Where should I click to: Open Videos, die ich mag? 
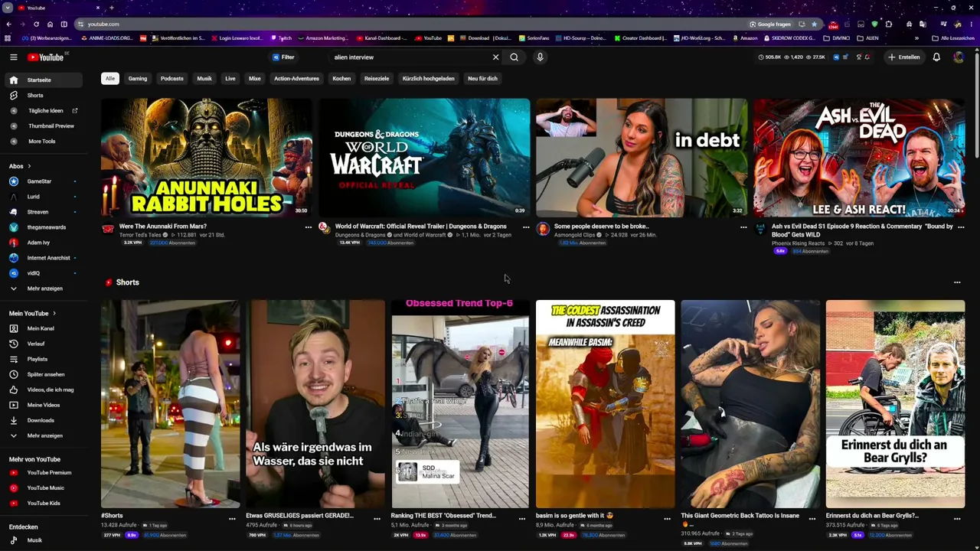point(44,390)
